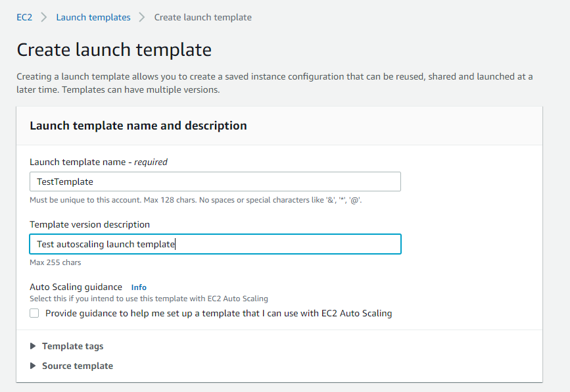Viewport: 570px width, 392px height.
Task: Click the chevron separator after Launch templates
Action: (x=142, y=17)
